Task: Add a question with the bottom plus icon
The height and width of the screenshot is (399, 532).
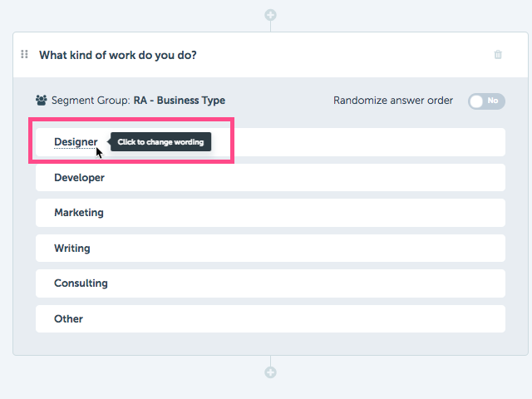Action: point(270,372)
